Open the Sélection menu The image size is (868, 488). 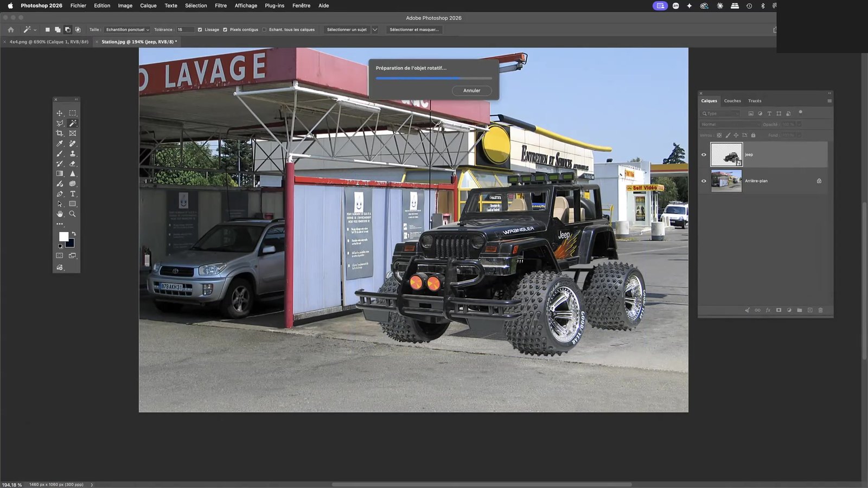pyautogui.click(x=196, y=5)
